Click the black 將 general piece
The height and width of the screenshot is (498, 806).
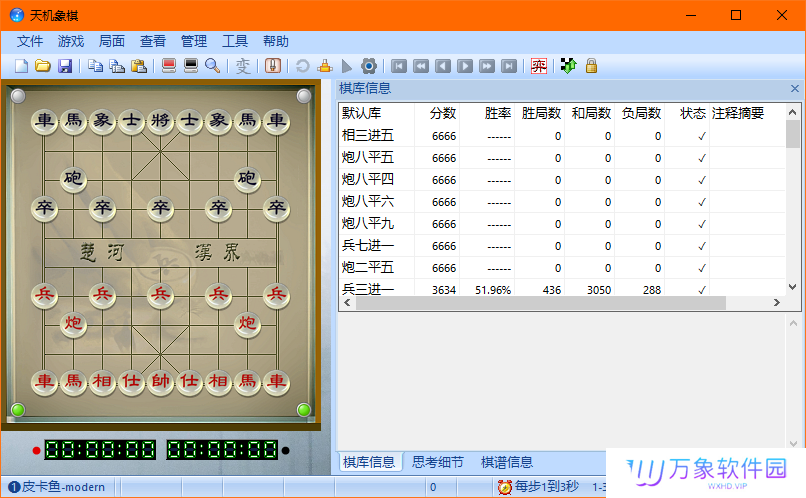click(160, 121)
